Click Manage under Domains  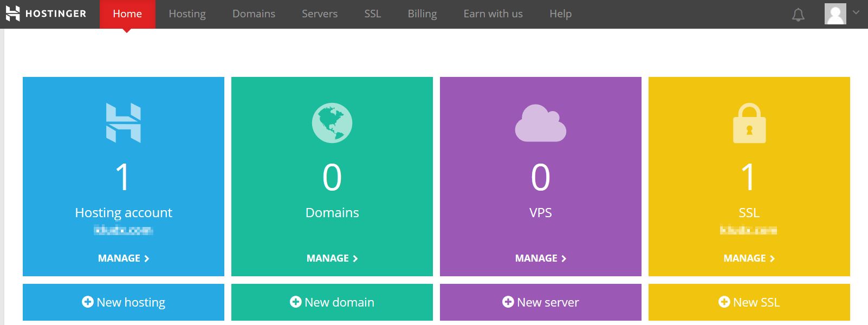332,258
